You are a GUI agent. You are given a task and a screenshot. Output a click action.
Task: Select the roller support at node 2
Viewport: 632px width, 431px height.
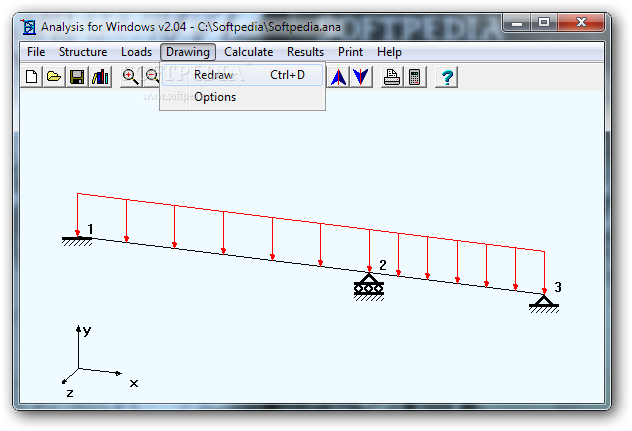tap(369, 287)
